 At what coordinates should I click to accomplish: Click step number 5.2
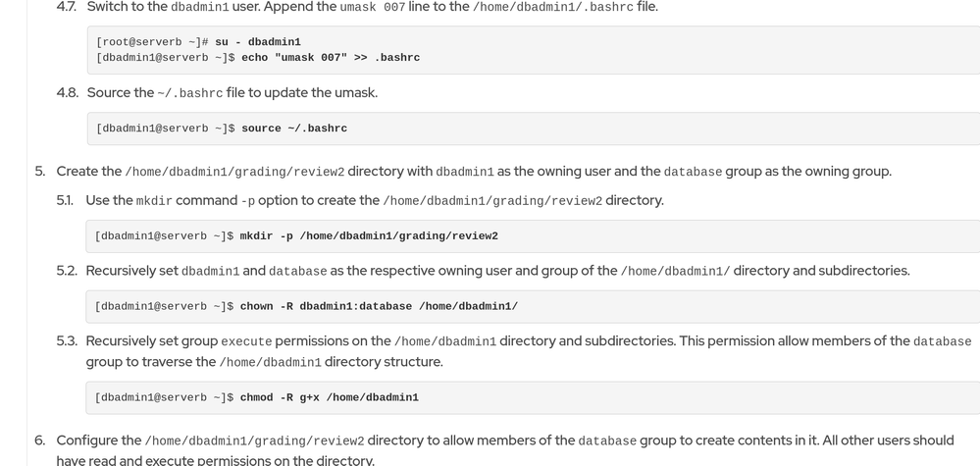click(x=67, y=271)
